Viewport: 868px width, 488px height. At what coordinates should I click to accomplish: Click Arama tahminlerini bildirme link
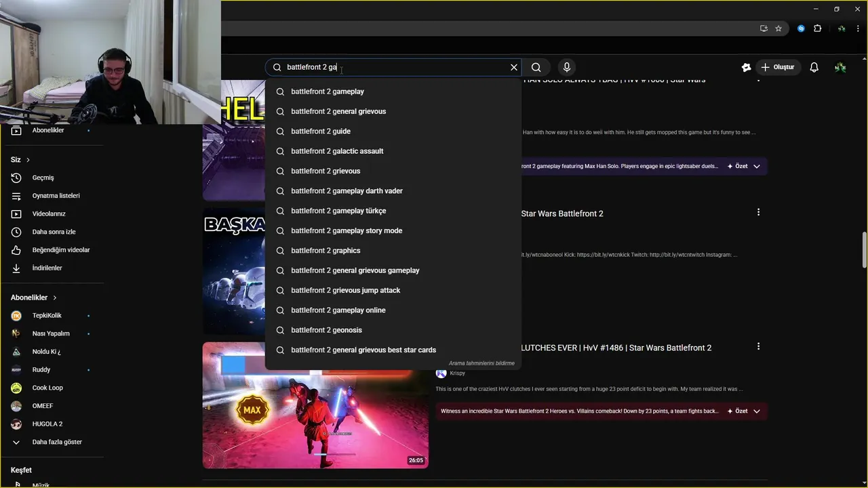click(x=481, y=363)
